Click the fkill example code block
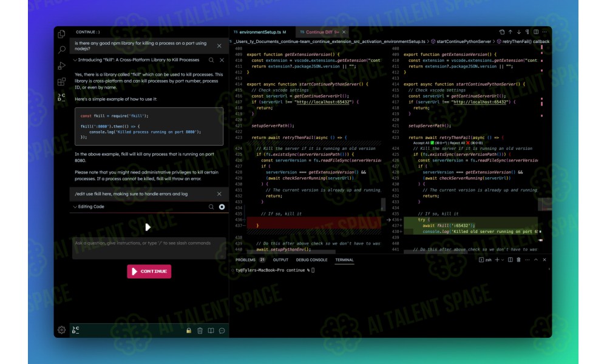The width and height of the screenshot is (607, 364). point(149,127)
